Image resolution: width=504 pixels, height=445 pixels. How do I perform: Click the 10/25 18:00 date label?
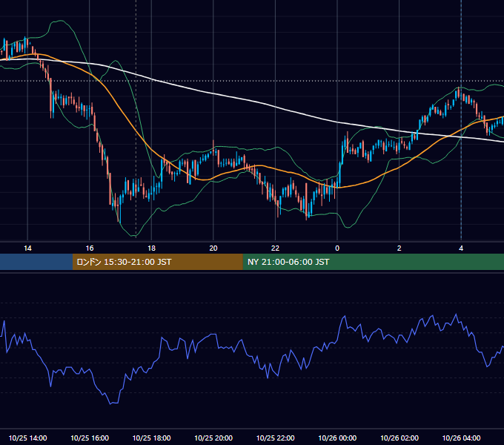pos(151,438)
